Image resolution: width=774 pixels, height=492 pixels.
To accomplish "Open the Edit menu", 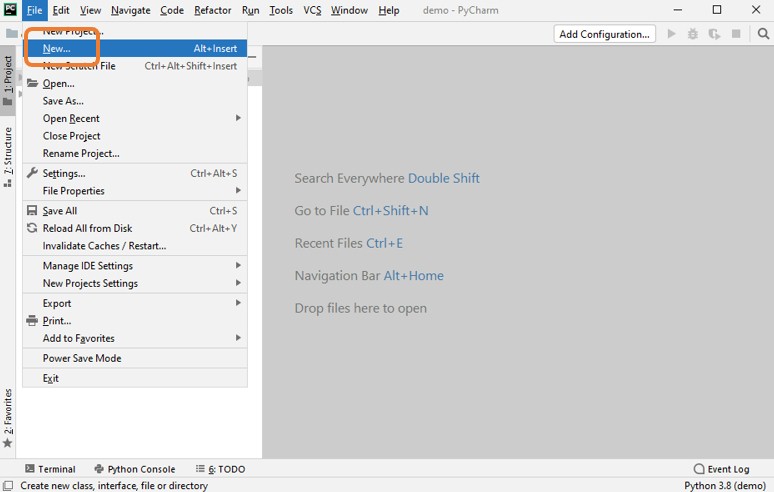I will [61, 10].
